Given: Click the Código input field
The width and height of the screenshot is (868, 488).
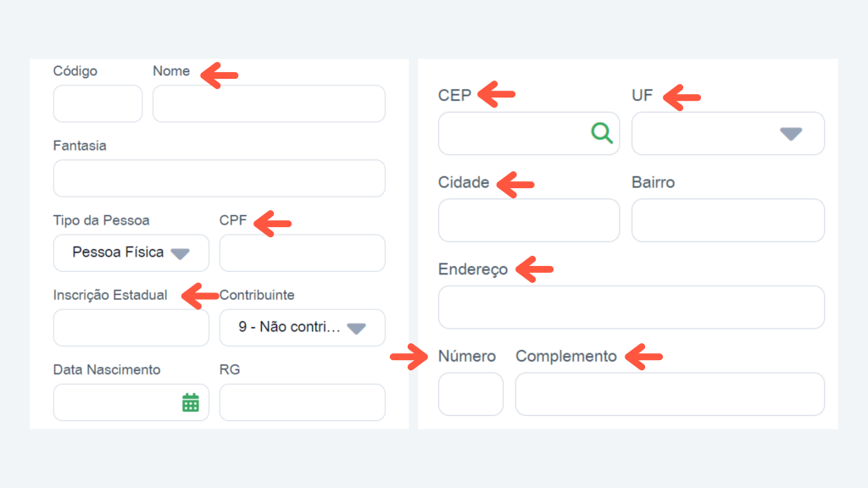Looking at the screenshot, I should [98, 103].
